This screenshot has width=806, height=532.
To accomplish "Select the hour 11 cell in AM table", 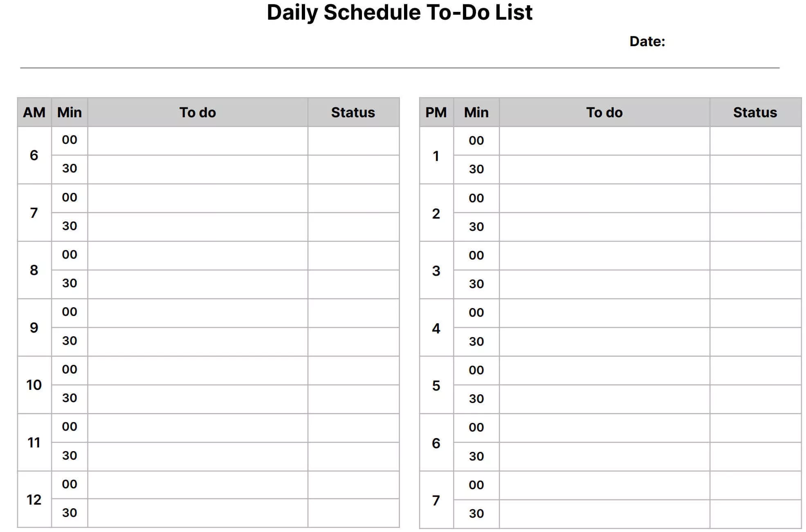I will click(34, 442).
